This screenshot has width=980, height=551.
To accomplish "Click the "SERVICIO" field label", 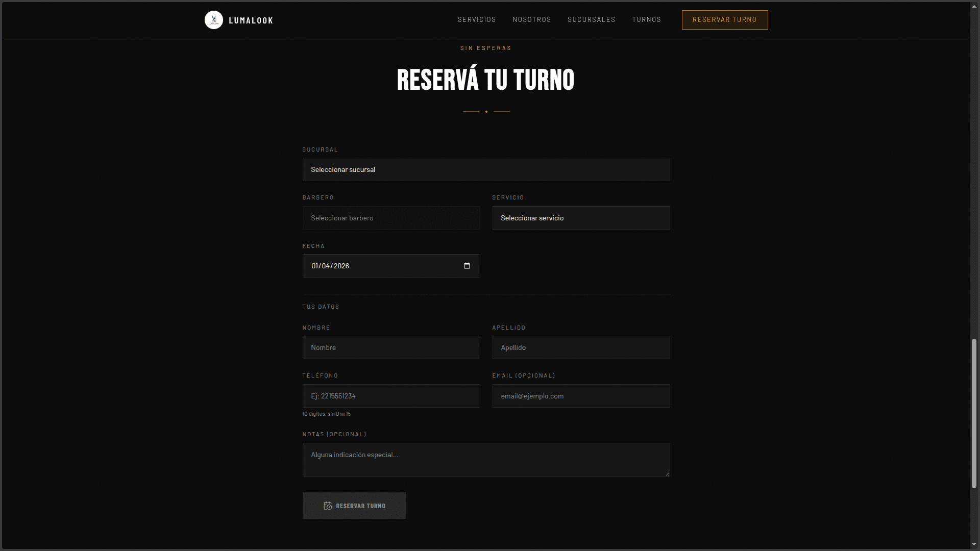I will click(x=508, y=197).
